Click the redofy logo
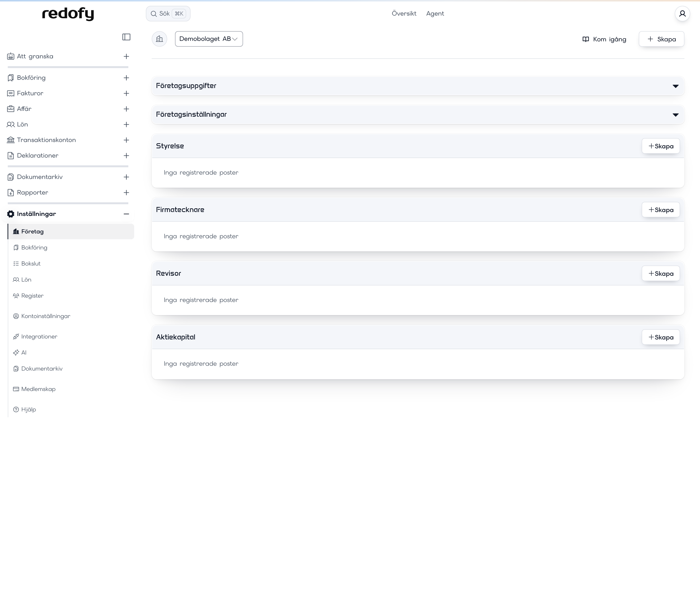This screenshot has height=603, width=700. pyautogui.click(x=68, y=14)
